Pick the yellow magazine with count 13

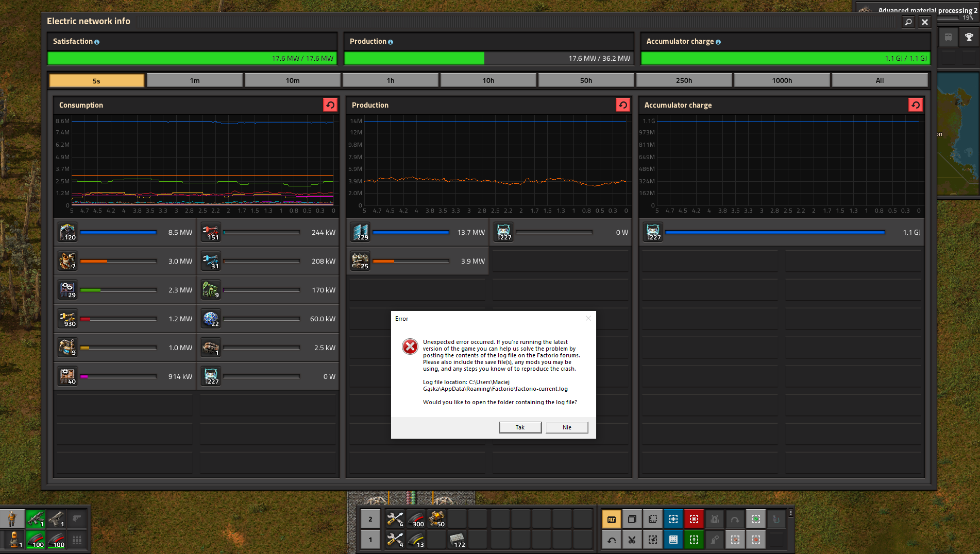[x=416, y=539]
